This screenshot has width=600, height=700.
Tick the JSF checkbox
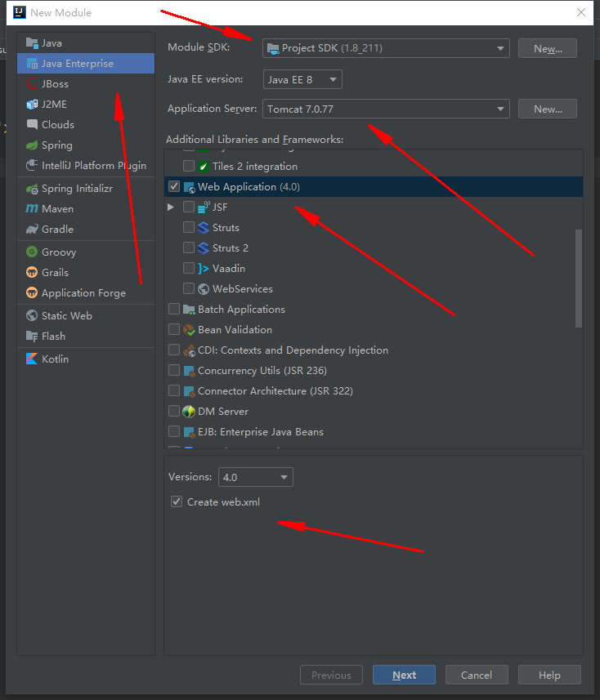189,207
